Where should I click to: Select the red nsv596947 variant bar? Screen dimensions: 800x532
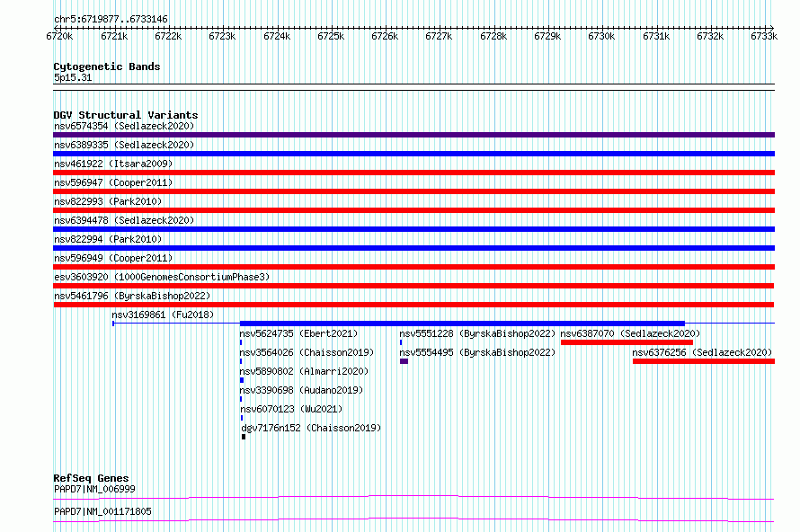(x=413, y=191)
